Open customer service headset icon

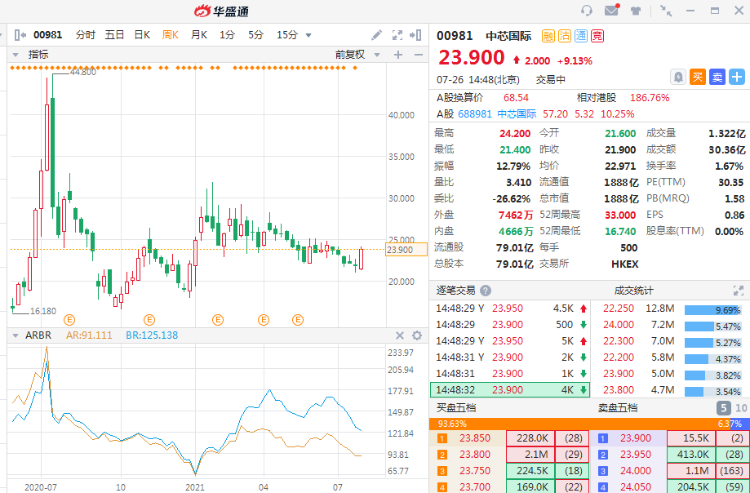[x=587, y=10]
